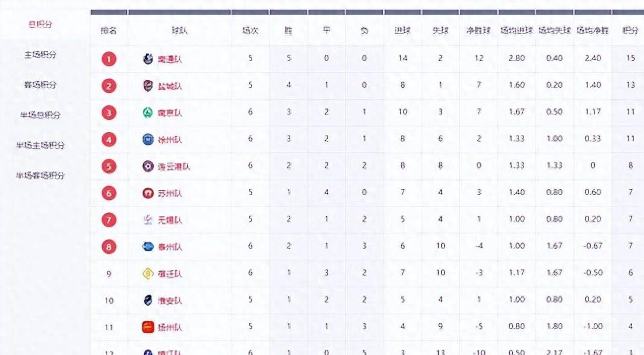
Task: Click the 场均进球 column header
Action: pyautogui.click(x=516, y=31)
